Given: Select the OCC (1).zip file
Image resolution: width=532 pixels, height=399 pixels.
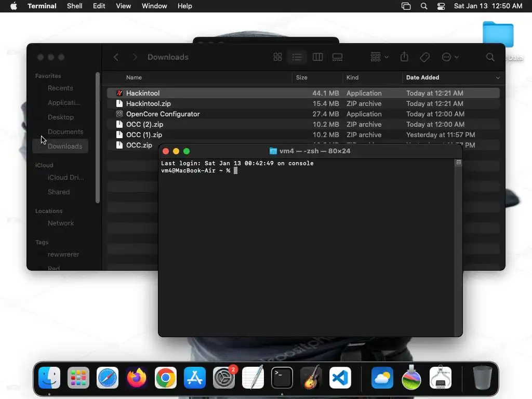Looking at the screenshot, I should point(303,135).
